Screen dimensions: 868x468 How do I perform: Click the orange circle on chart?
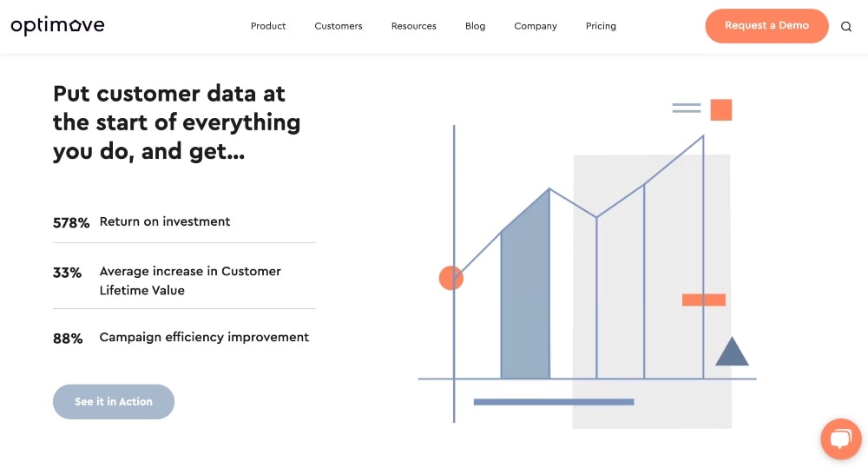point(451,278)
